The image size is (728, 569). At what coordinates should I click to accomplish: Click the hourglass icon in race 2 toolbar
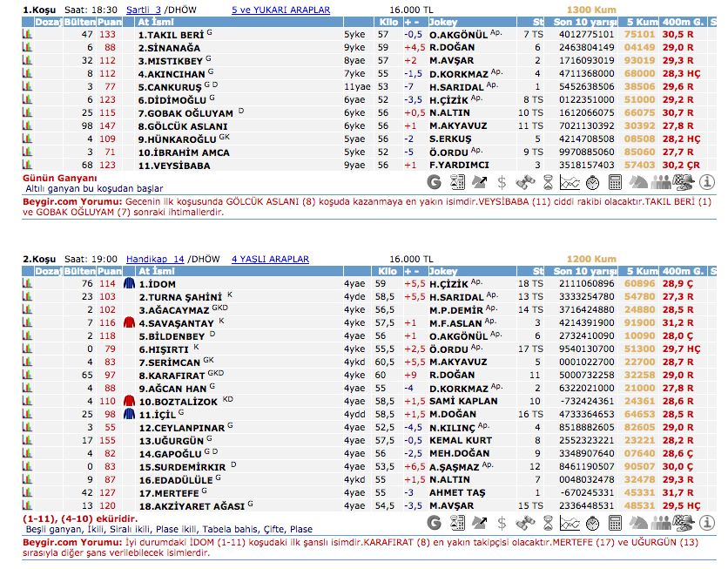[x=548, y=523]
